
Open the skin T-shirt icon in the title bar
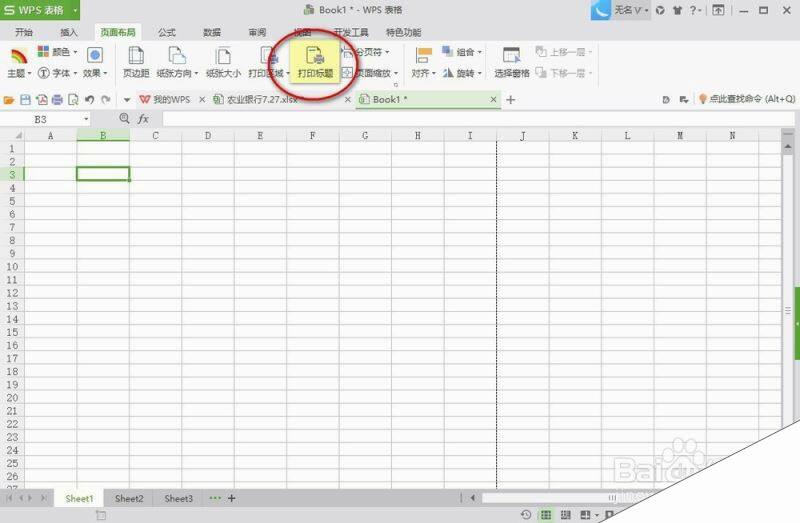(678, 10)
